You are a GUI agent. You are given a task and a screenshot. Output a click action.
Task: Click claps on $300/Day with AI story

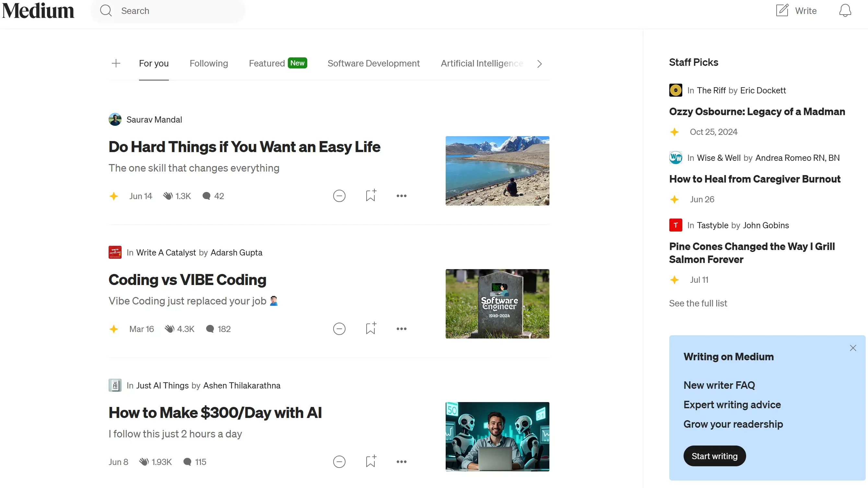(x=155, y=462)
